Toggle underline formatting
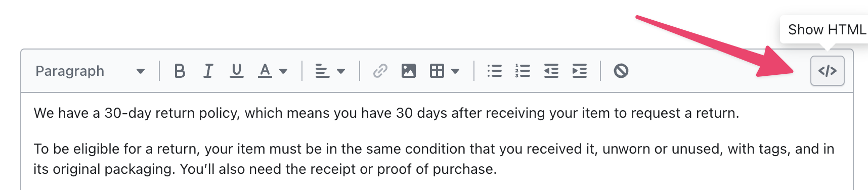Screen dimensions: 868x190 (236, 71)
